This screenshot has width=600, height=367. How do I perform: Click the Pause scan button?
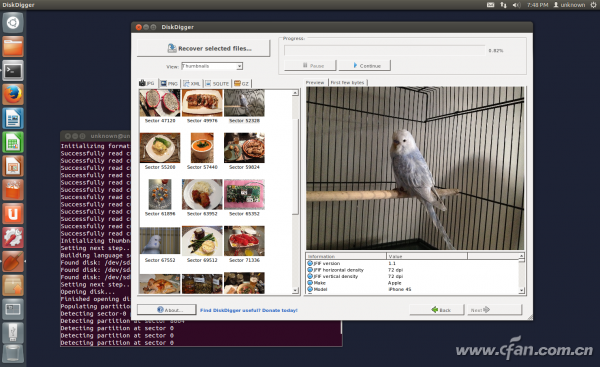coord(310,65)
